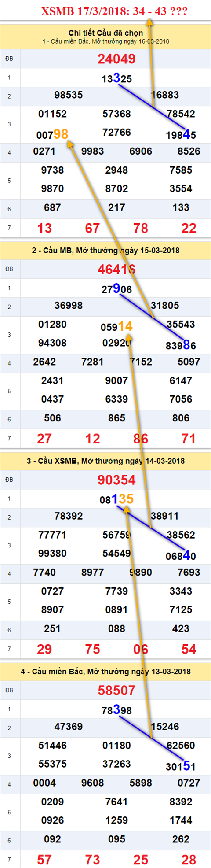Click fourth prize number 2642

44,362
